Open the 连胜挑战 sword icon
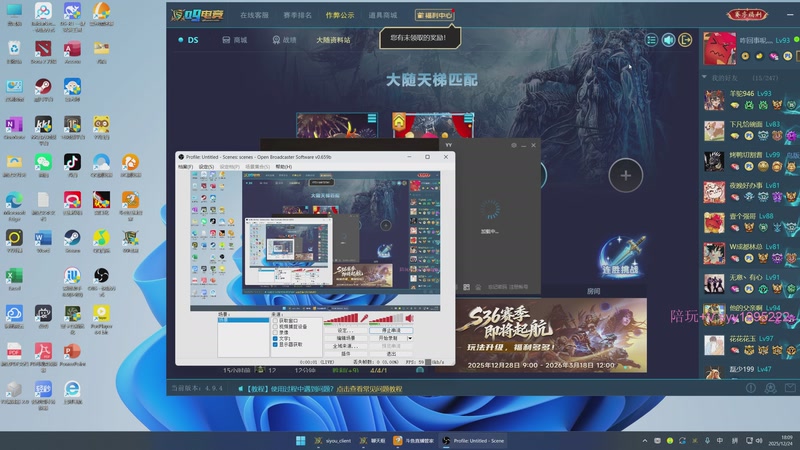800x450 pixels. 620,256
